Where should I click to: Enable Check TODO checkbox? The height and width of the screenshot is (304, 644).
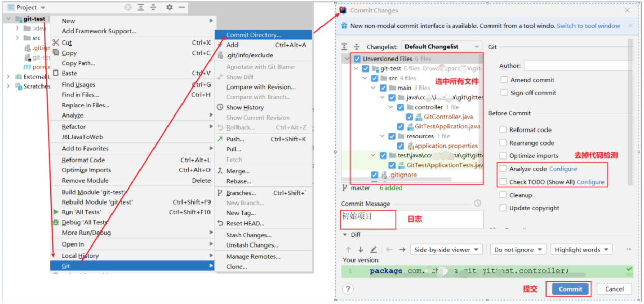pyautogui.click(x=504, y=182)
